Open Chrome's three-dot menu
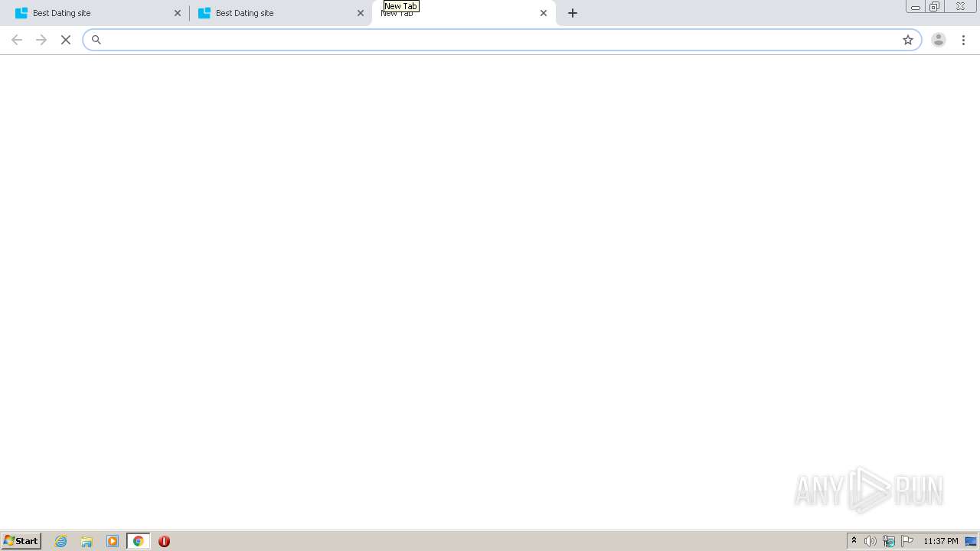 [x=964, y=40]
